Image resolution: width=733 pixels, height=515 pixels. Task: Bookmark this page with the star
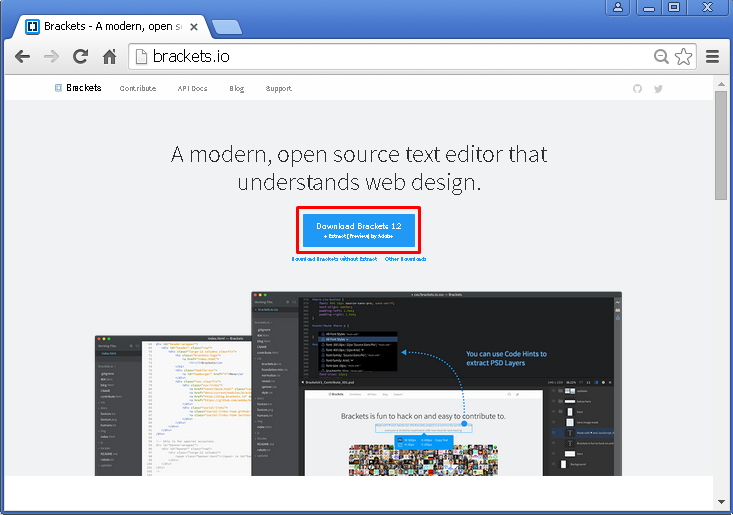click(683, 57)
